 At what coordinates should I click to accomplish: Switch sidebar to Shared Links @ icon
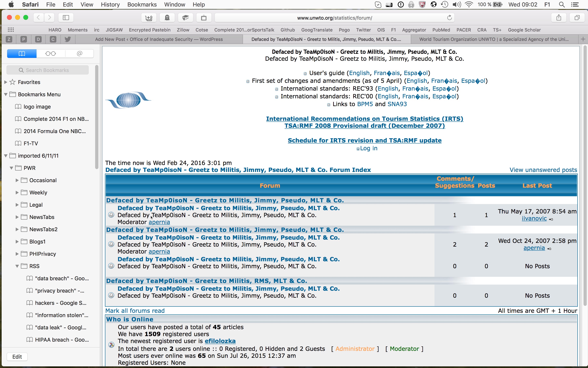(79, 54)
